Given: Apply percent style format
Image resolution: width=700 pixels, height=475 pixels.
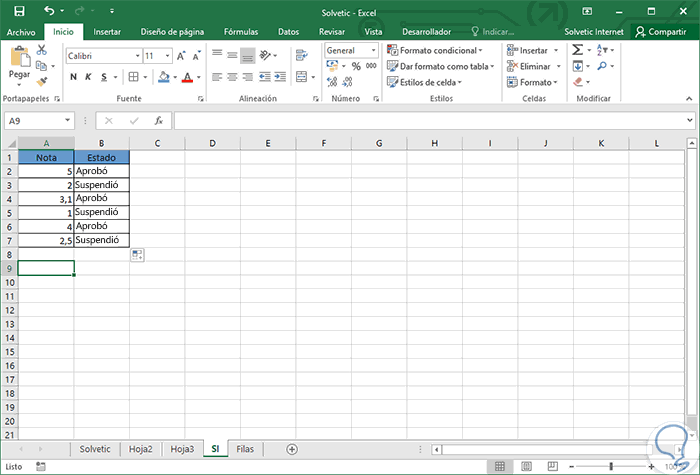Looking at the screenshot, I should (x=356, y=67).
